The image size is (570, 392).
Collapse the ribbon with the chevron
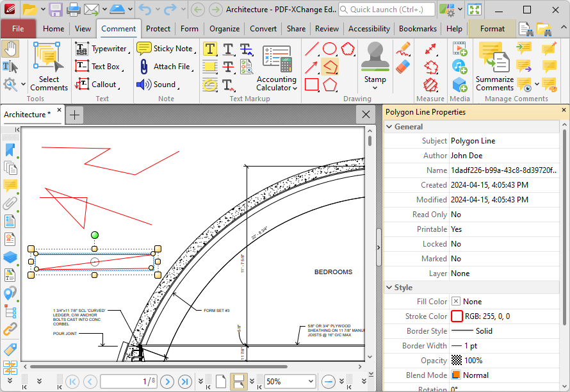point(563,27)
